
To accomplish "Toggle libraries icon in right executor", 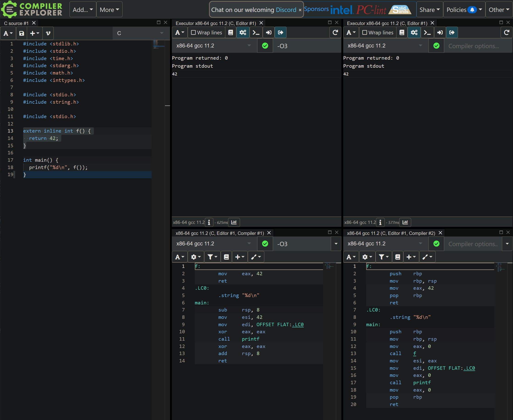I will [x=402, y=32].
